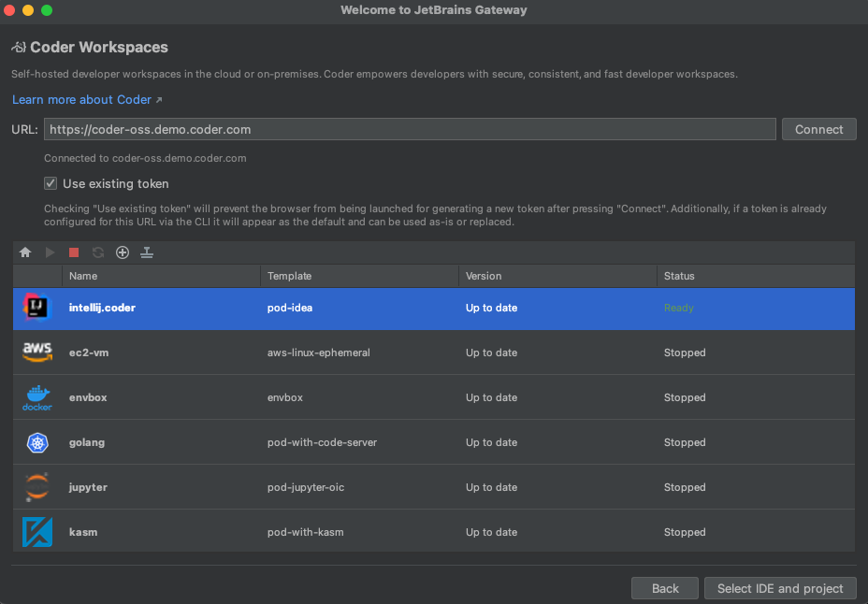868x604 pixels.
Task: Open the Learn more about Coder link
Action: coord(81,99)
